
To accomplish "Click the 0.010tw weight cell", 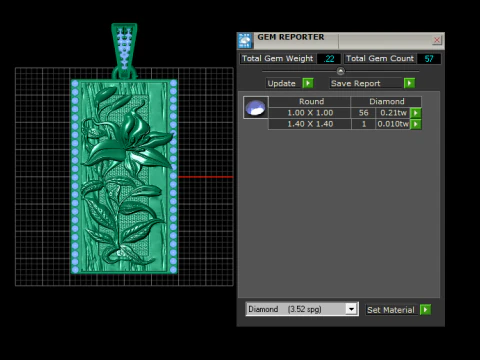I will coord(393,124).
